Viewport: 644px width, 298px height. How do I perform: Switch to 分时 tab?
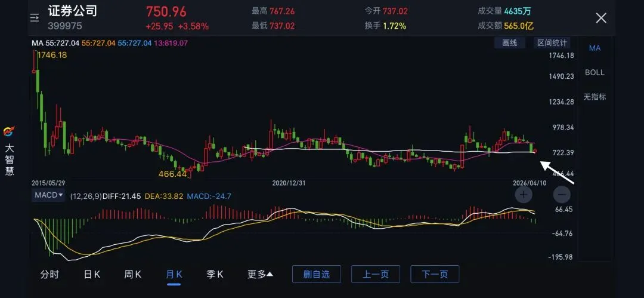tap(49, 275)
